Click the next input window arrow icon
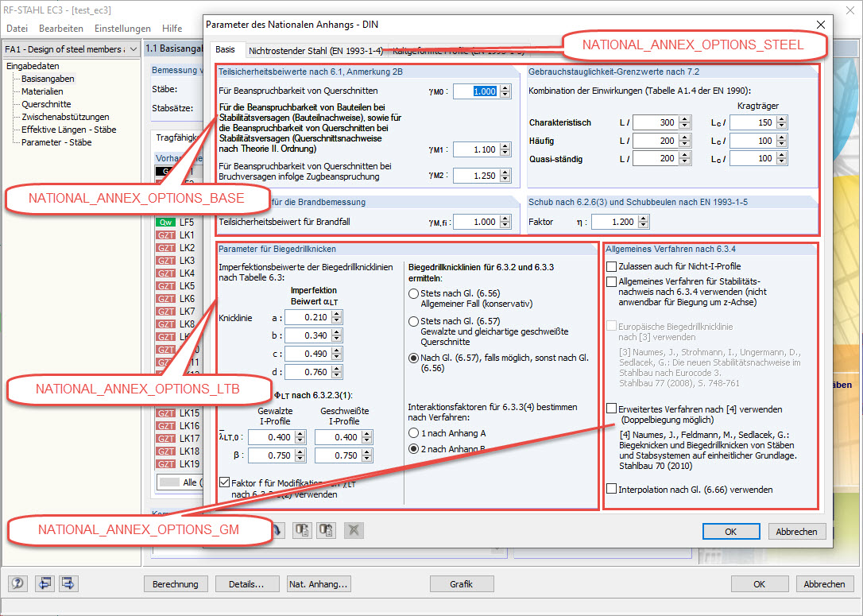The image size is (863, 616). (x=68, y=583)
